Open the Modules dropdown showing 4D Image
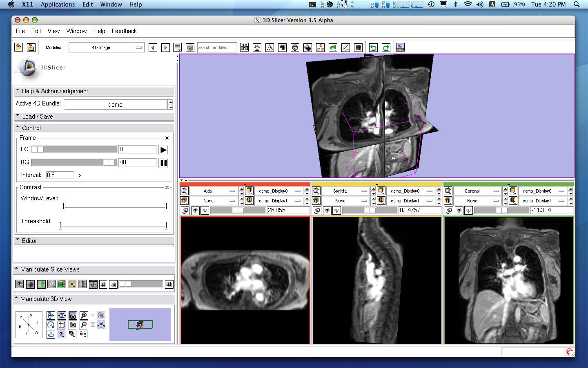The height and width of the screenshot is (368, 588). (107, 48)
